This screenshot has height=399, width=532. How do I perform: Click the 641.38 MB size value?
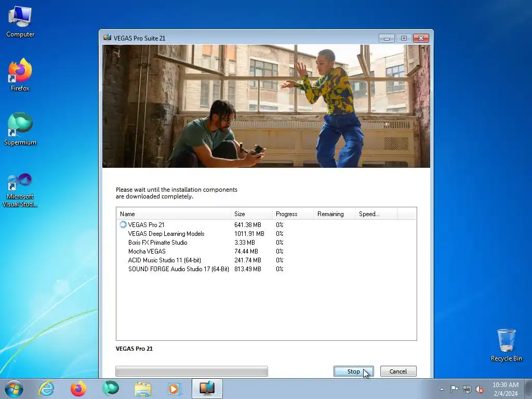pos(248,224)
